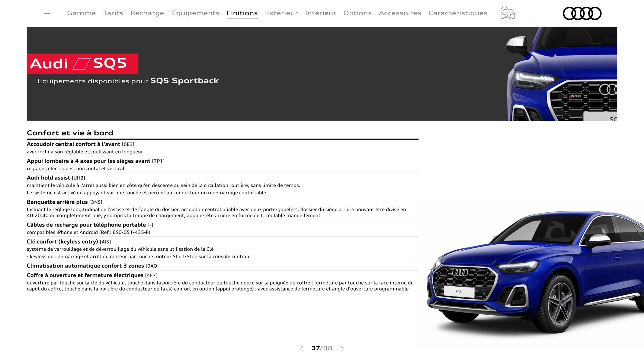Click 'réglages électriques, horizontal et vertical' description
This screenshot has width=644, height=362.
pyautogui.click(x=75, y=169)
